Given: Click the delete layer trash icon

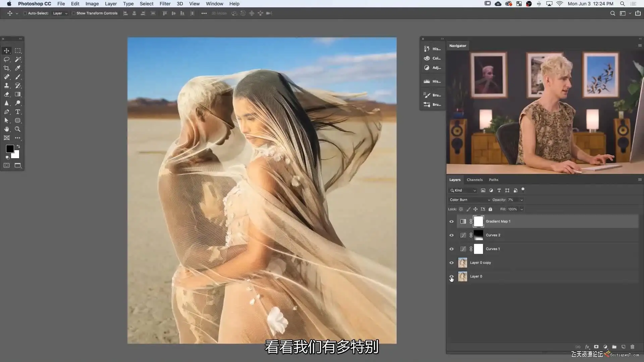Looking at the screenshot, I should [x=632, y=347].
